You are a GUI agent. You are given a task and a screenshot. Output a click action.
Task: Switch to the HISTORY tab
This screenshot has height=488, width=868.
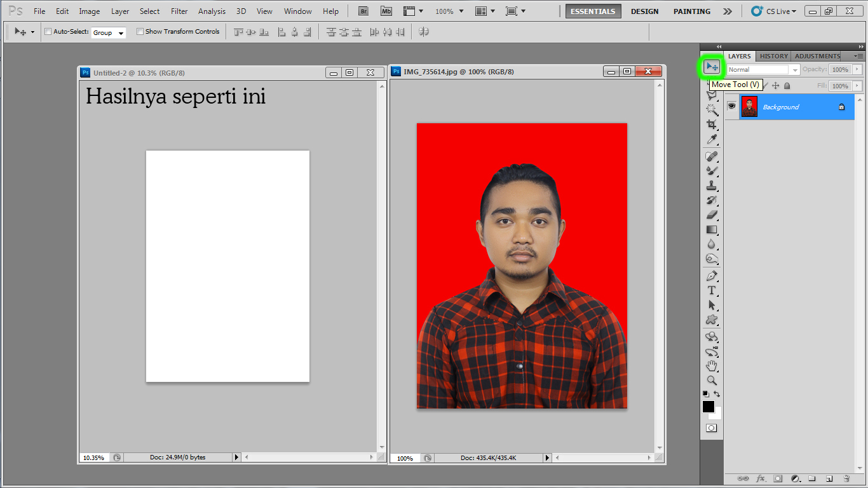(x=773, y=56)
